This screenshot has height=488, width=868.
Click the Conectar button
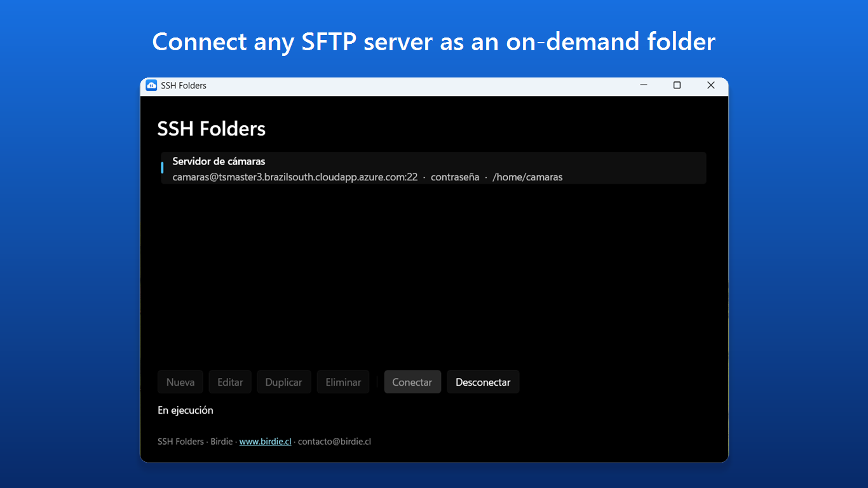pos(412,382)
